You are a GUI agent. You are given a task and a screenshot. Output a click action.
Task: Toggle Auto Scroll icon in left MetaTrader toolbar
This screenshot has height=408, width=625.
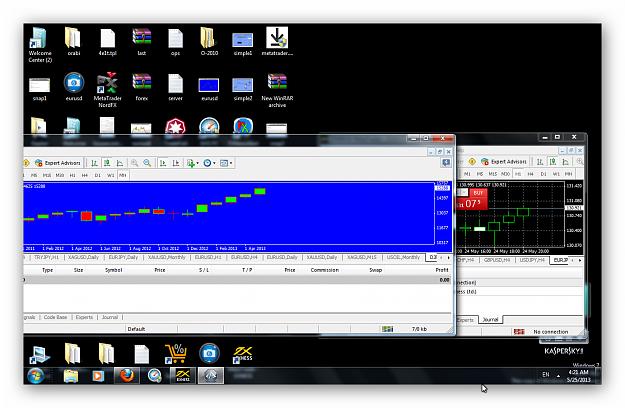point(163,163)
